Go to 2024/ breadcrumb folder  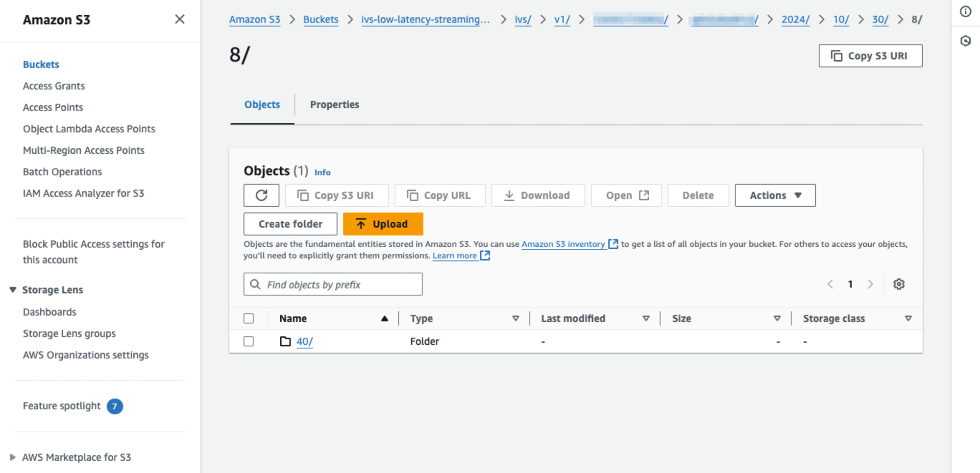pyautogui.click(x=795, y=20)
